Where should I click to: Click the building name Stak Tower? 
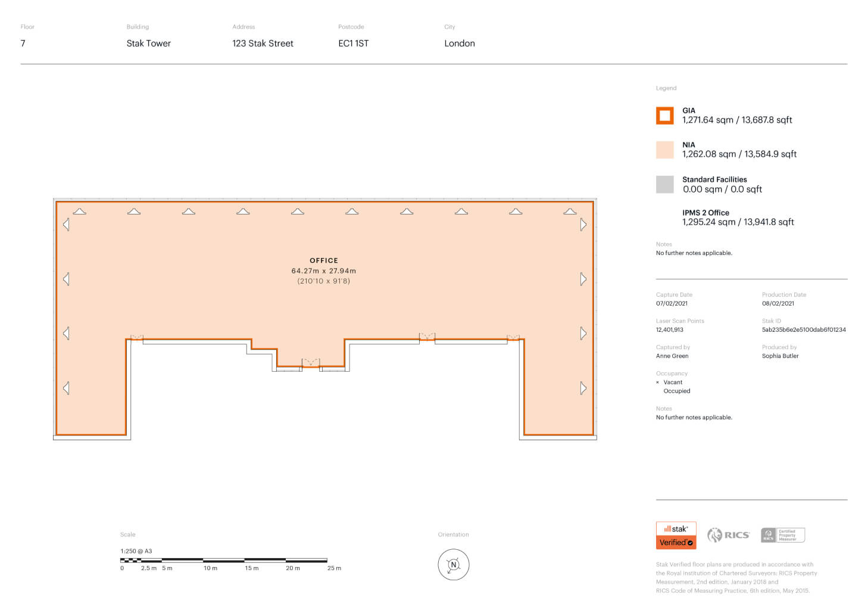149,43
